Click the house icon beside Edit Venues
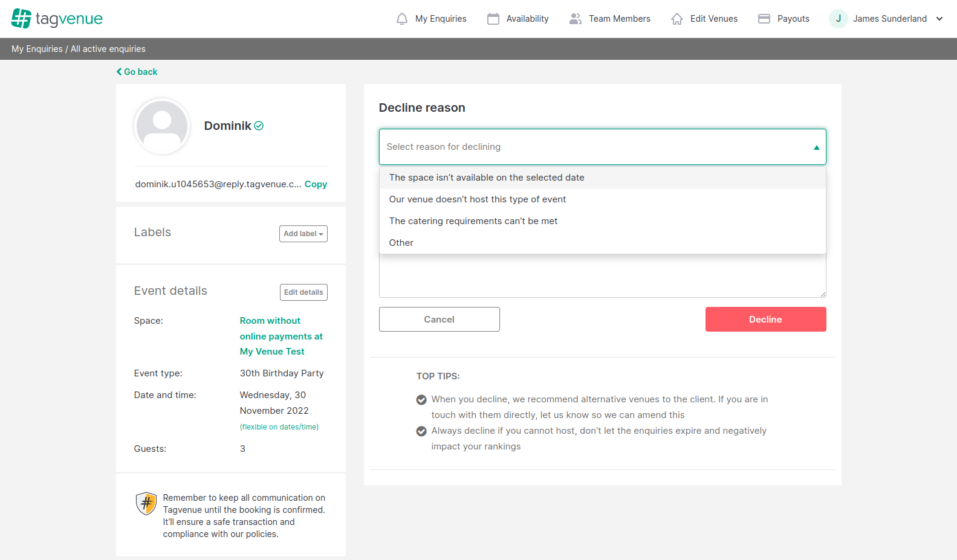Screen dimensions: 957x560 (677, 19)
